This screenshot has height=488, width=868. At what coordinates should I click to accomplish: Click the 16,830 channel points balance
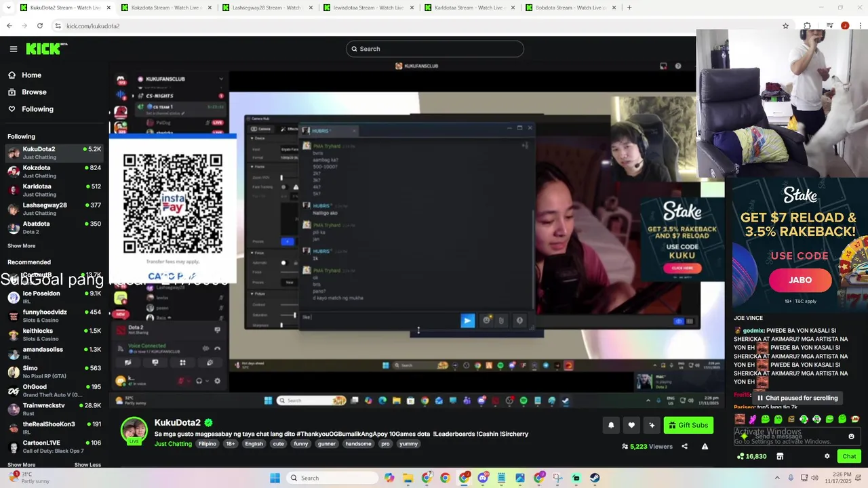(x=751, y=456)
